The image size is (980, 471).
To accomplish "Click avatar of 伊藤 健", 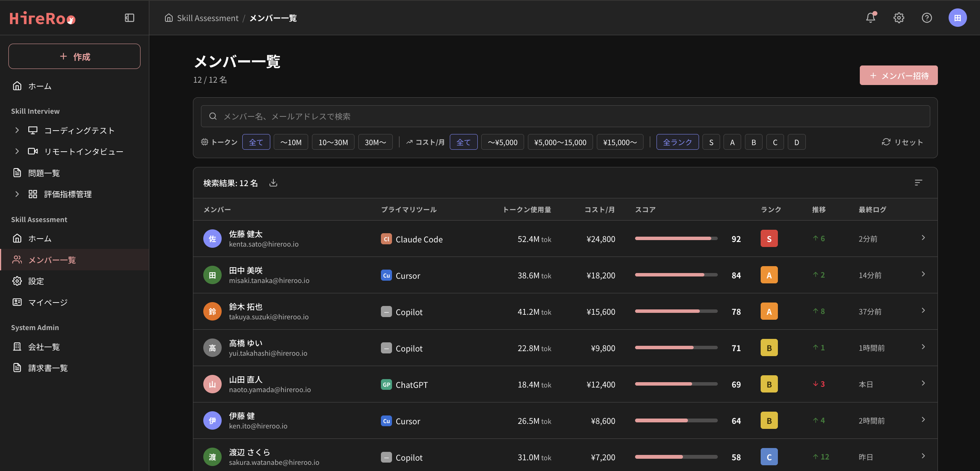I will 212,420.
